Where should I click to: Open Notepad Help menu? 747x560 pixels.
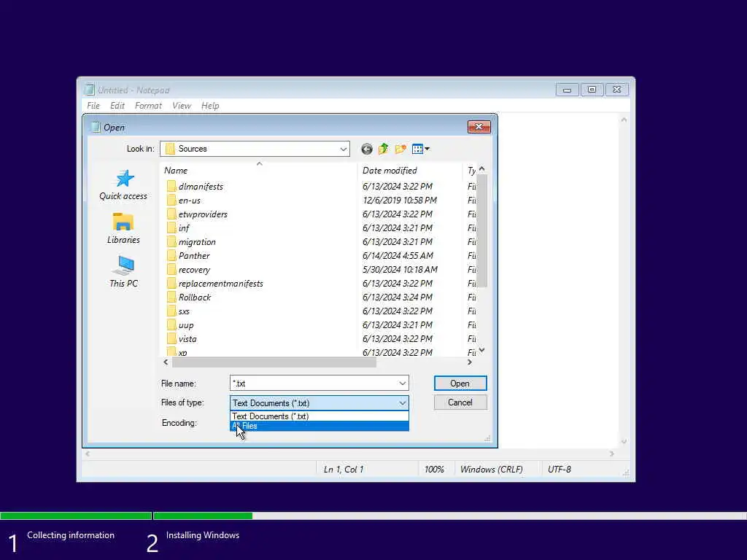click(210, 106)
